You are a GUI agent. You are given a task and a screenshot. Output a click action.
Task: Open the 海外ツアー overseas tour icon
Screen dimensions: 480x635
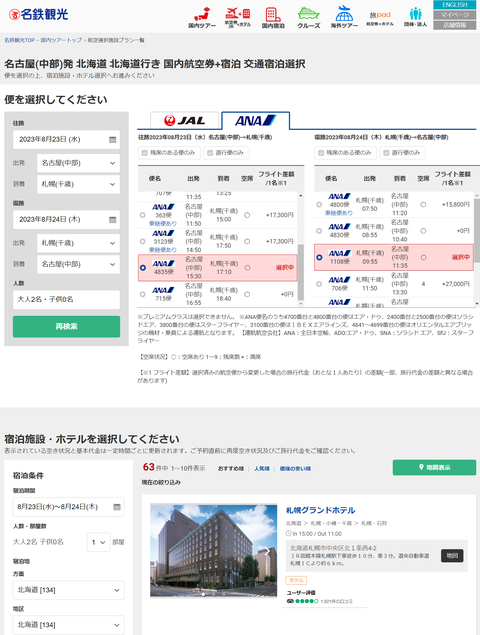click(344, 17)
